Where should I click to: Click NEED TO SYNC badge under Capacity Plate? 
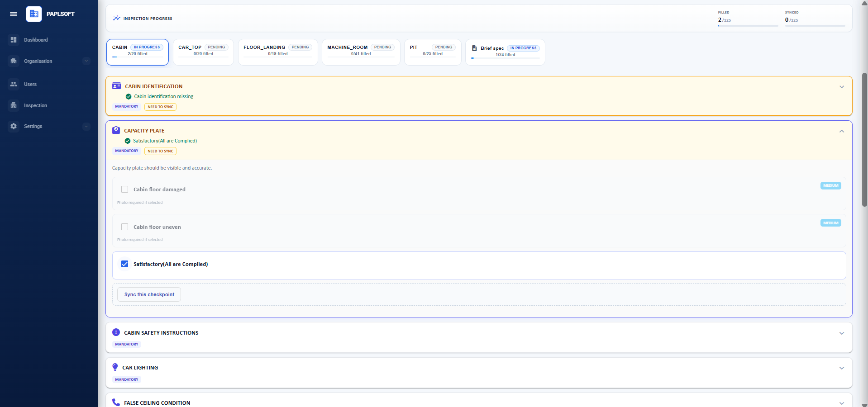[x=160, y=151]
